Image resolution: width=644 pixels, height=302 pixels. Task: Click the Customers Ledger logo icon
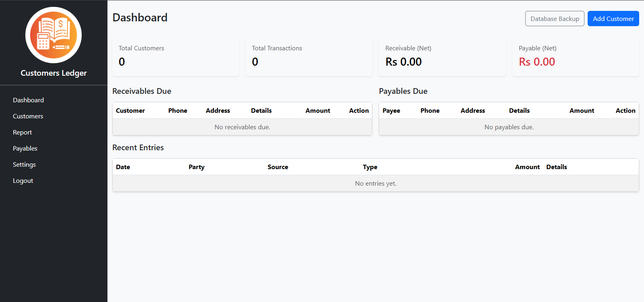(54, 35)
